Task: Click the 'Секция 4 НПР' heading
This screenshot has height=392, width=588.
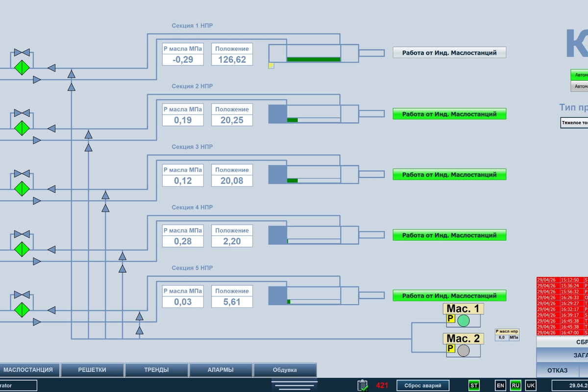Action: click(192, 208)
